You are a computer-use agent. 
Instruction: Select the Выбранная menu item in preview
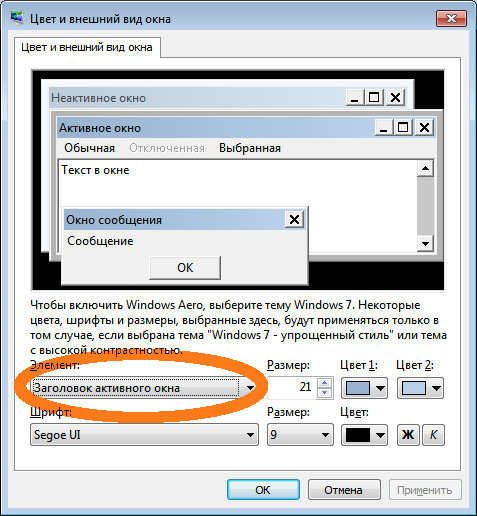250,148
